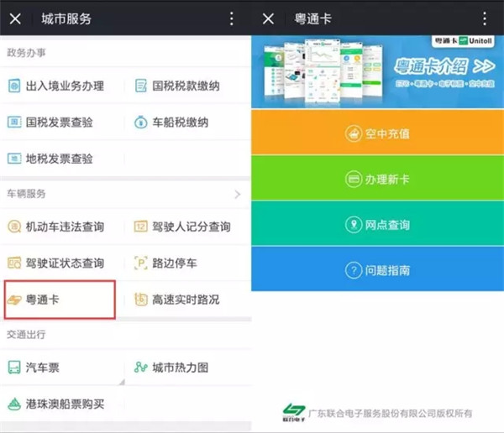Viewport: 504px width, 433px height.
Task: Tap the 粤通卡 Unitoll logo badge
Action: [x=463, y=41]
